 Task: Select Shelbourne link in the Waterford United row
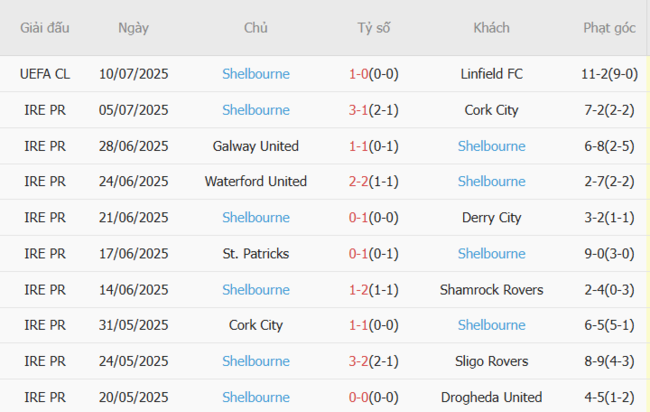click(x=491, y=182)
